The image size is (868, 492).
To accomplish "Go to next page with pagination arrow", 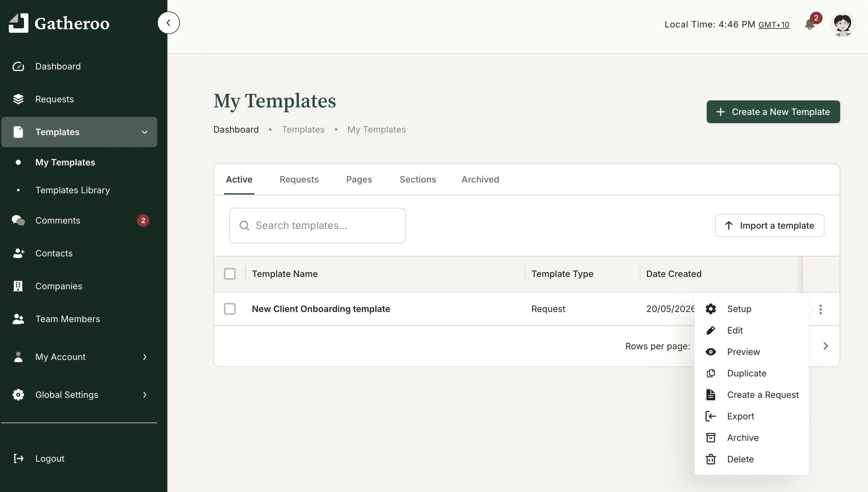I will click(x=825, y=346).
